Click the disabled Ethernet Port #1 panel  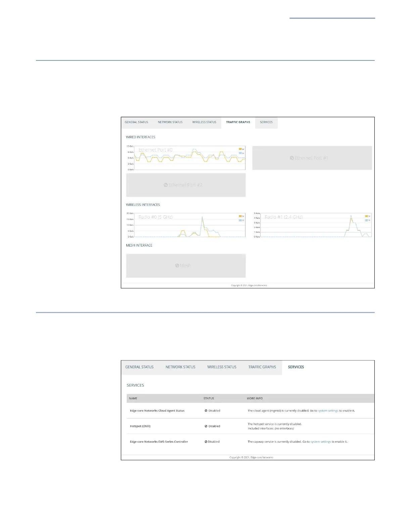312,158
